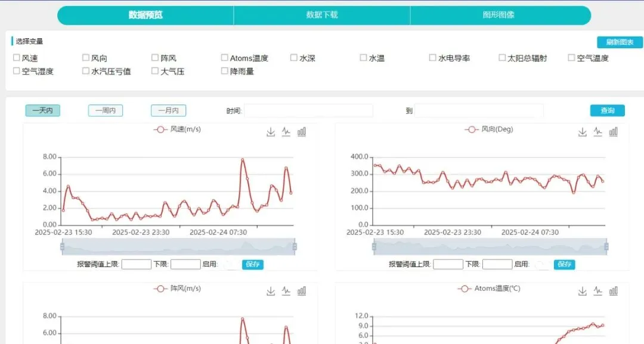The width and height of the screenshot is (644, 344).
Task: Switch Atoms温度 chart to line view
Action: (x=598, y=292)
